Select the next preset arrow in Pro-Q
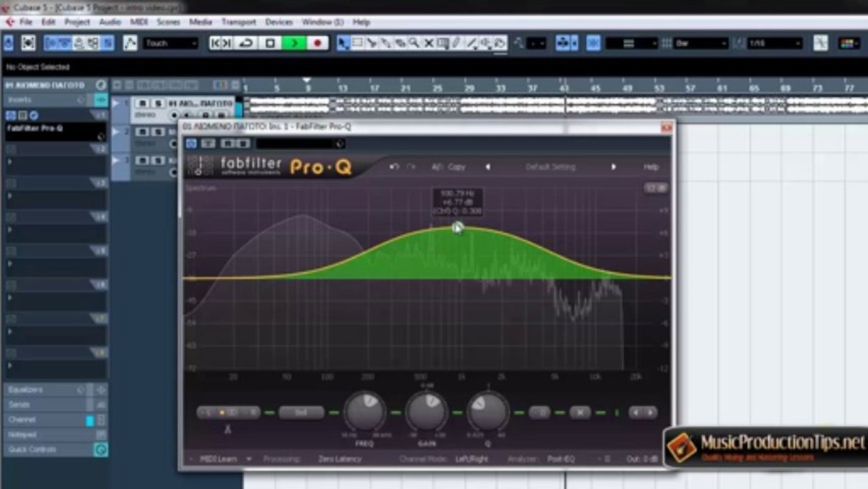This screenshot has width=868, height=489. [613, 167]
